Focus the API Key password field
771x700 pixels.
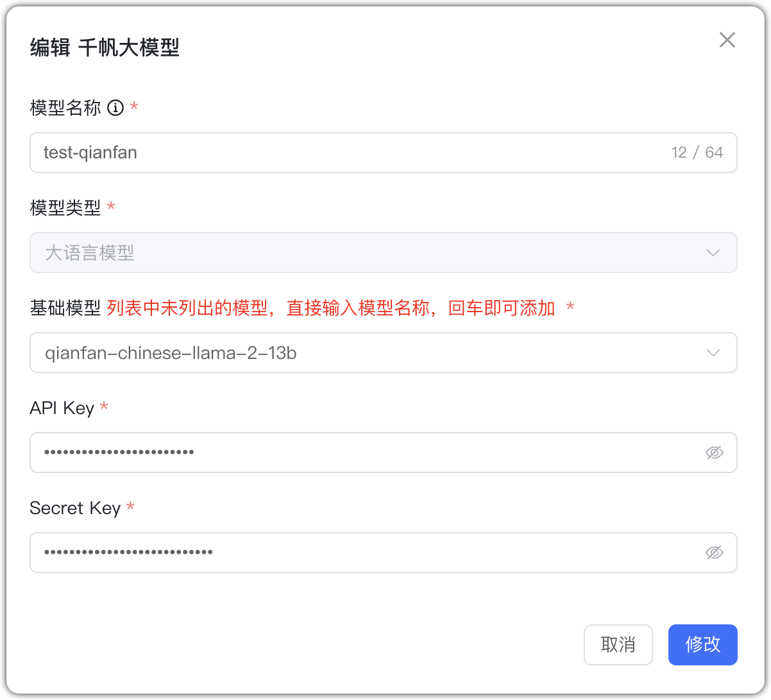pos(384,453)
